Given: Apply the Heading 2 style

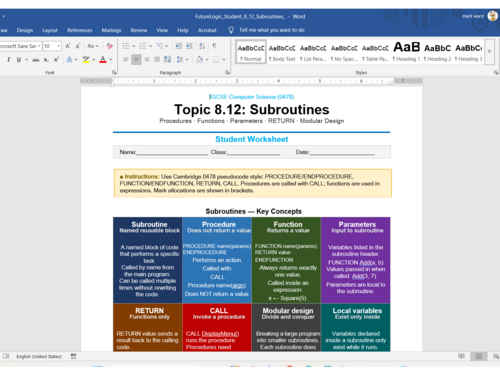Looking at the screenshot, I should (x=437, y=52).
